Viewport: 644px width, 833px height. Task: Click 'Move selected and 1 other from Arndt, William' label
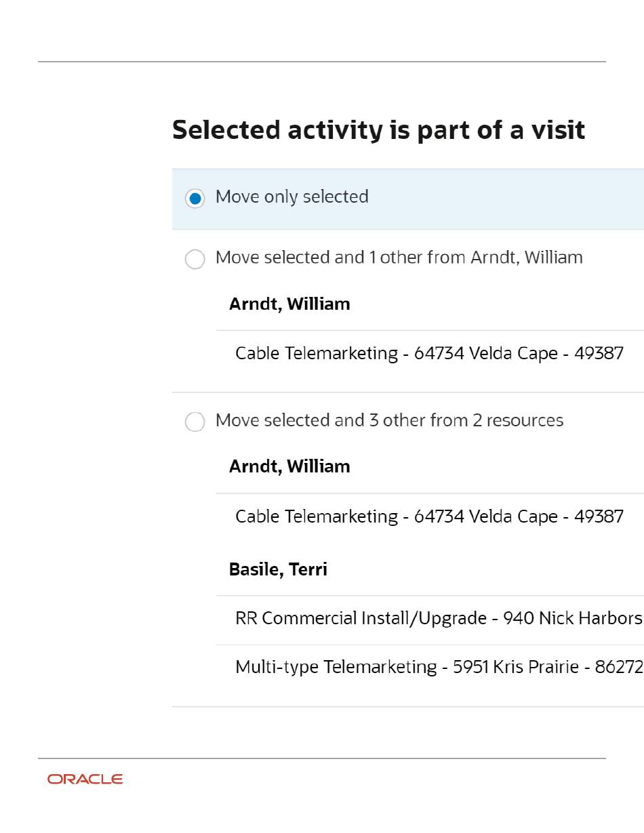coord(399,258)
